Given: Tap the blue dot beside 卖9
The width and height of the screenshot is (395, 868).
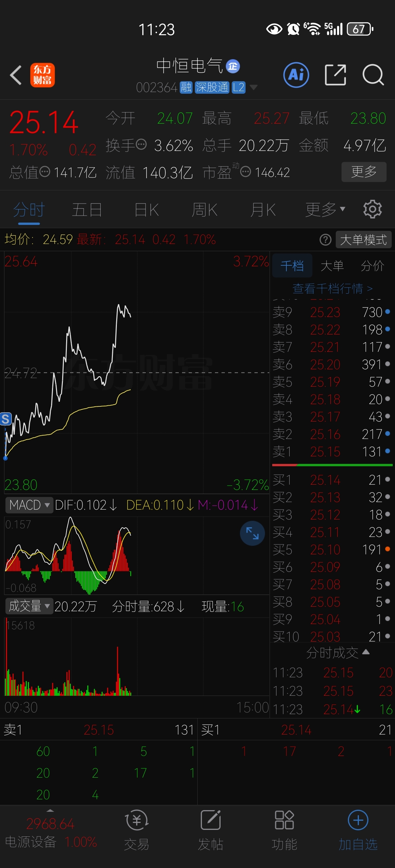Looking at the screenshot, I should pos(387,312).
